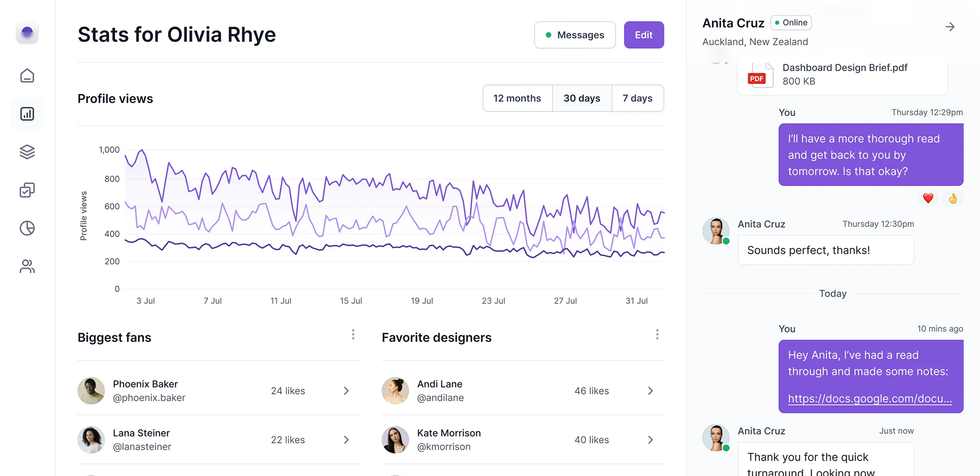This screenshot has width=980, height=476.
Task: Click the purple app logo
Action: pos(27,33)
